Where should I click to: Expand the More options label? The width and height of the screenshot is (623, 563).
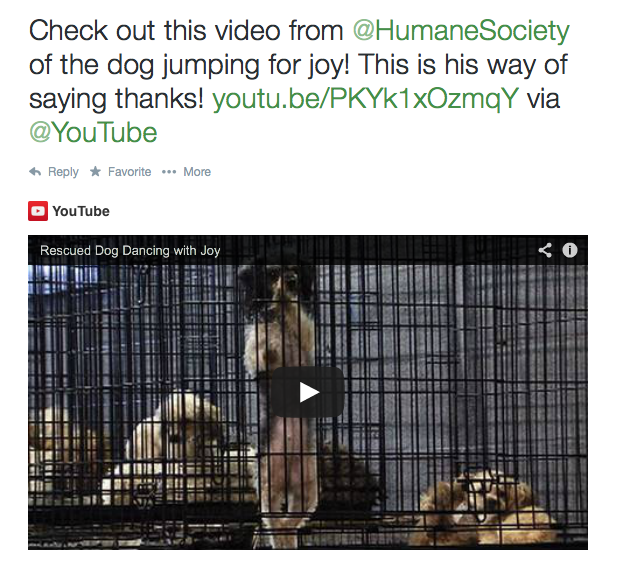[197, 172]
